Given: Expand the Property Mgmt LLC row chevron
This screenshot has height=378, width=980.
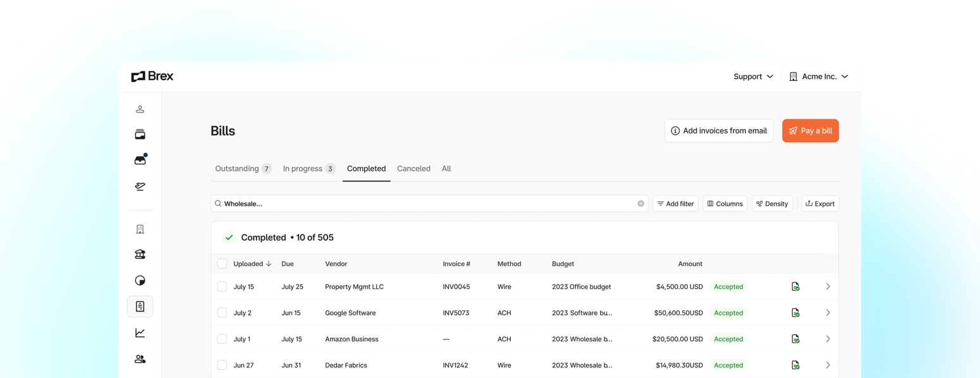Looking at the screenshot, I should coord(828,286).
